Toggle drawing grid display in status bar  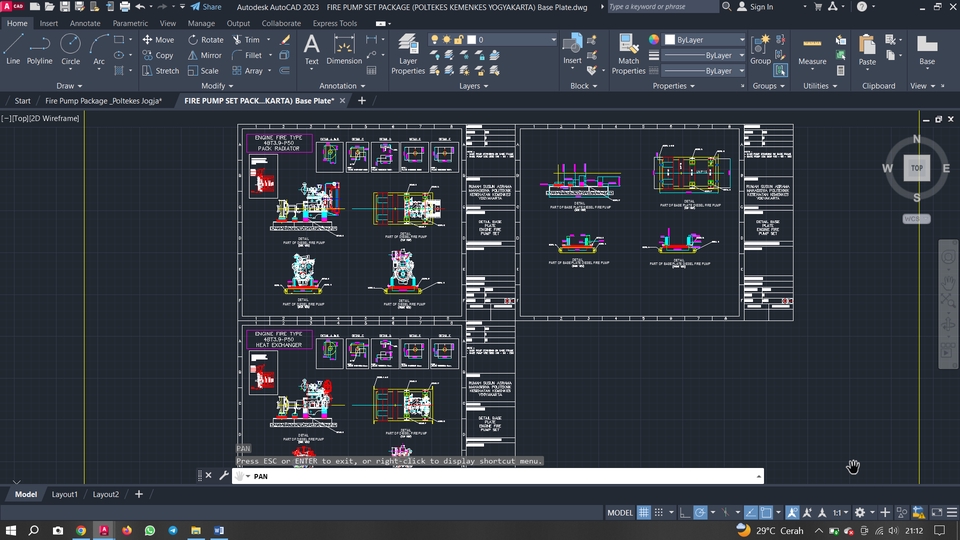coord(643,512)
